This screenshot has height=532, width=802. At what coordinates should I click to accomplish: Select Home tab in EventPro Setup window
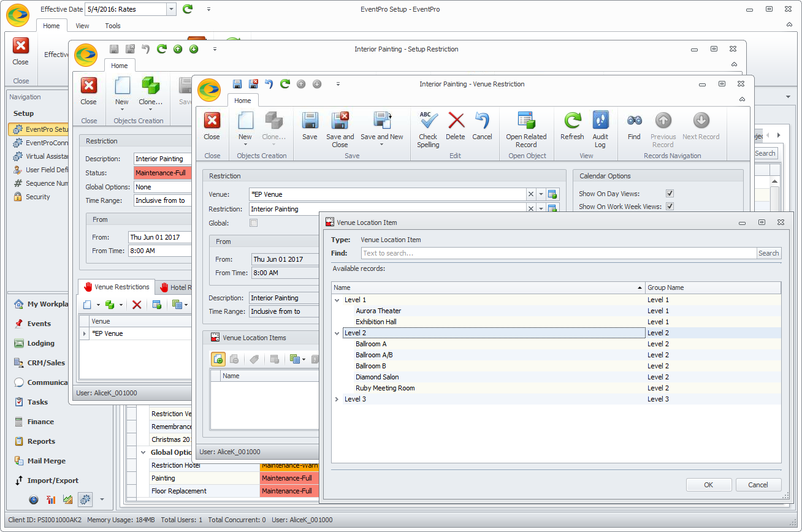click(52, 26)
